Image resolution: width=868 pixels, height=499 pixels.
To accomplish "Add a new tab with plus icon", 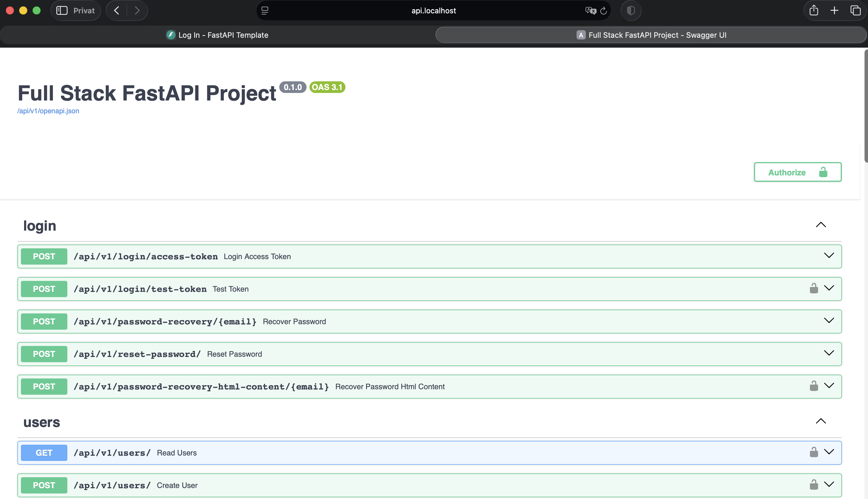I will click(834, 11).
